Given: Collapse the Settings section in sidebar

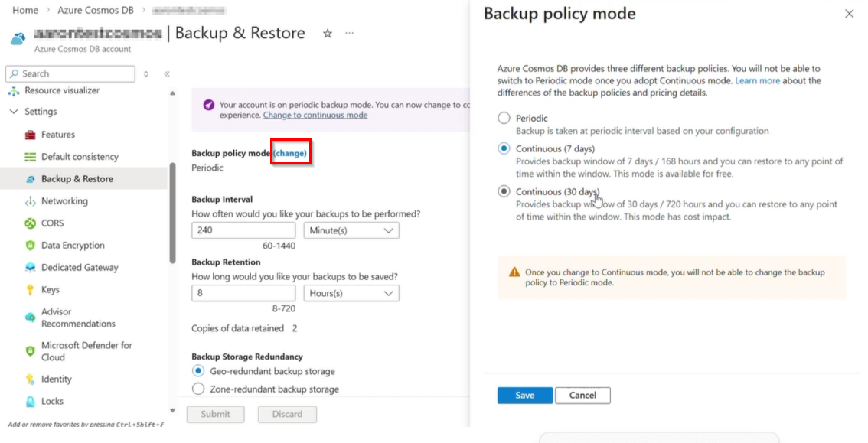Looking at the screenshot, I should [13, 112].
